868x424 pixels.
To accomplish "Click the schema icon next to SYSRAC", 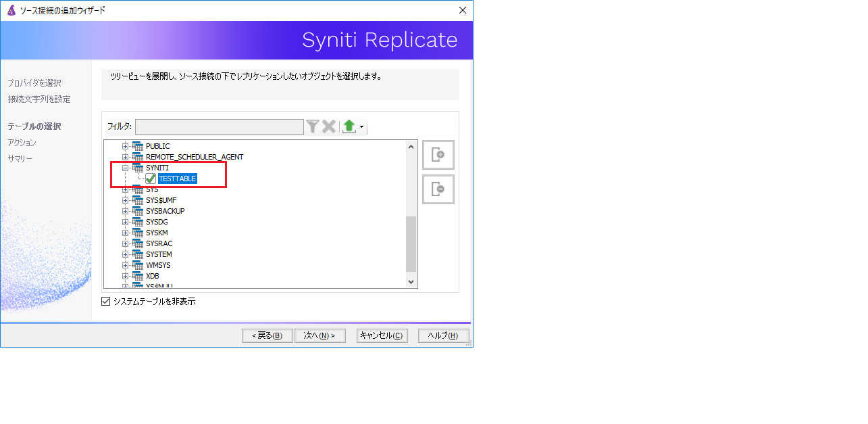I will click(x=138, y=243).
